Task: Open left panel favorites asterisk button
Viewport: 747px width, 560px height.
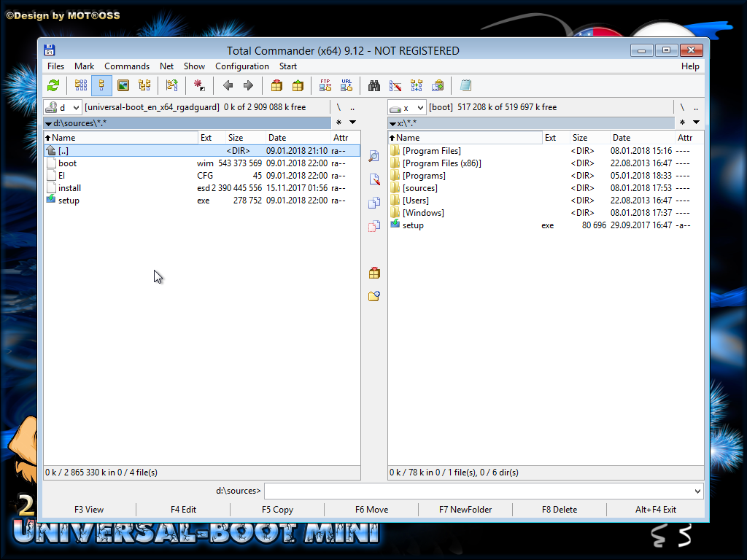Action: point(338,122)
